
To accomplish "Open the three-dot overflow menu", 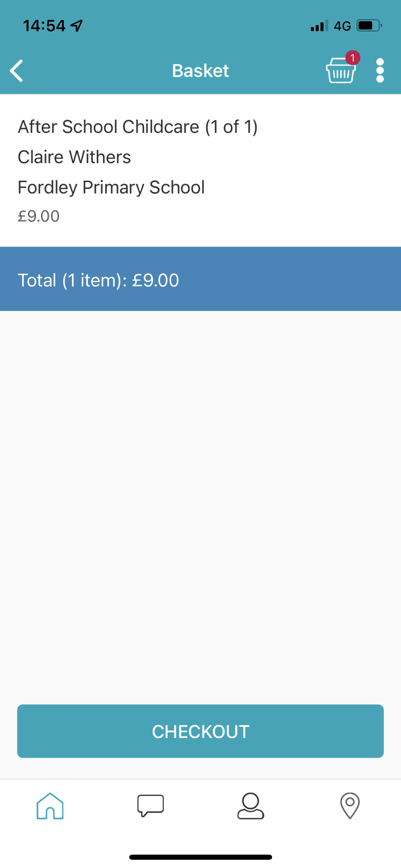I will (x=380, y=70).
